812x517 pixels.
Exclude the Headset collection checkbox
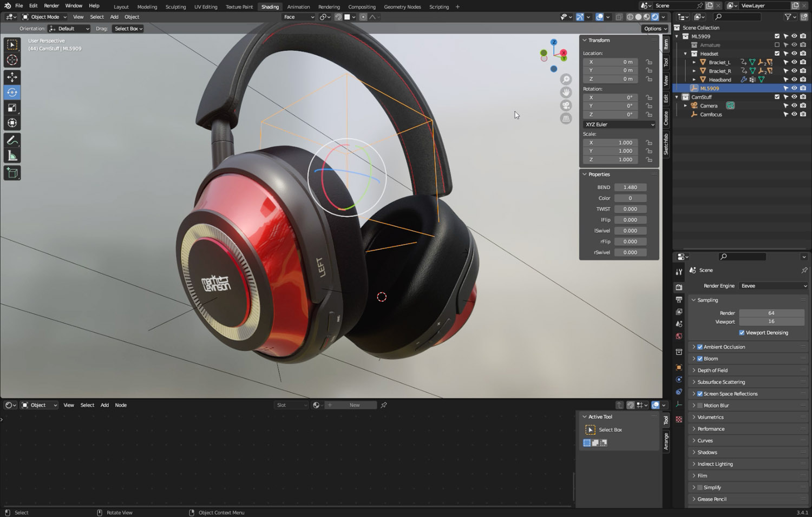[777, 54]
